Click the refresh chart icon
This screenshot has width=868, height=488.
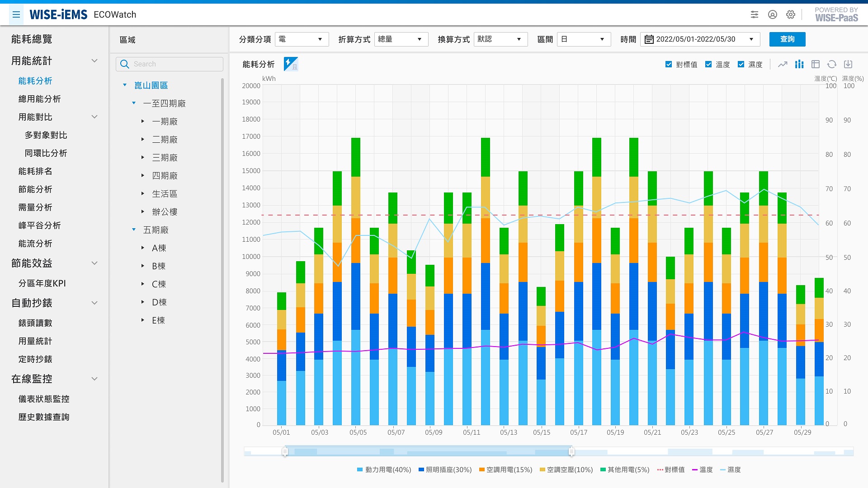pyautogui.click(x=832, y=65)
